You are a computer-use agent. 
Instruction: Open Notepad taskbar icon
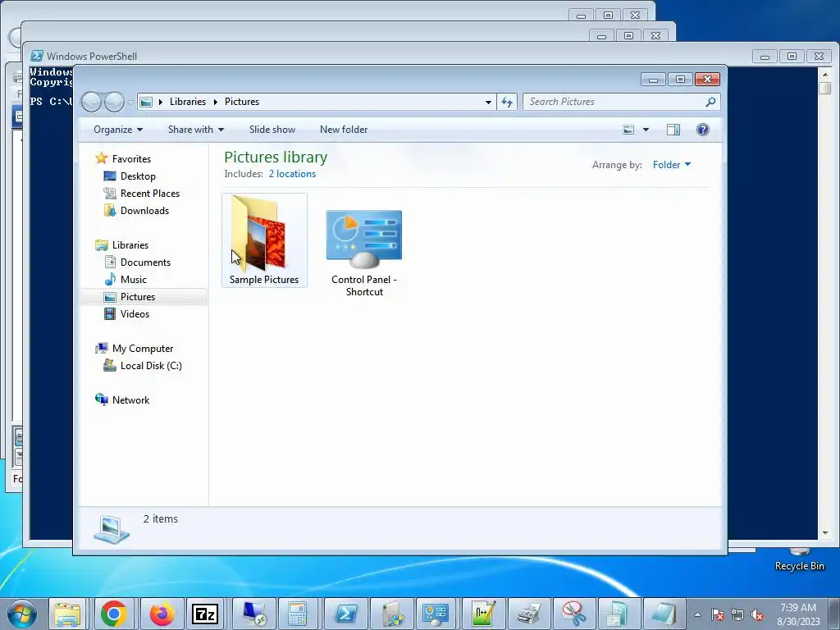point(664,614)
